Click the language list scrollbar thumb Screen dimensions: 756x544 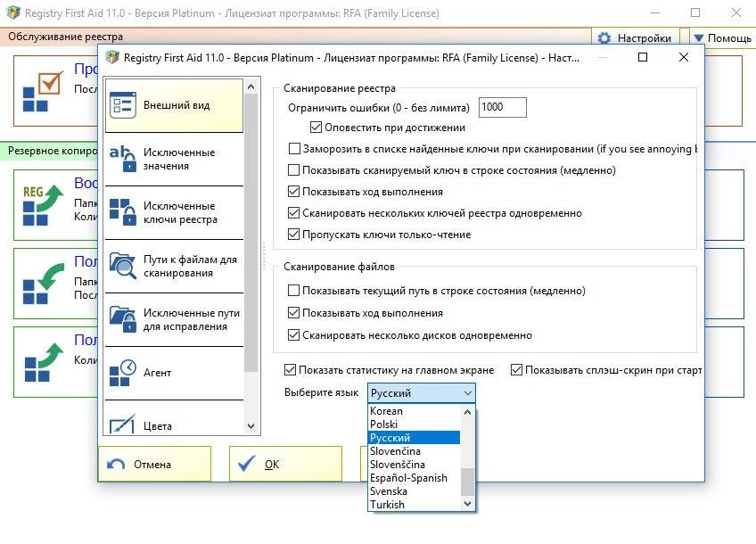[467, 482]
